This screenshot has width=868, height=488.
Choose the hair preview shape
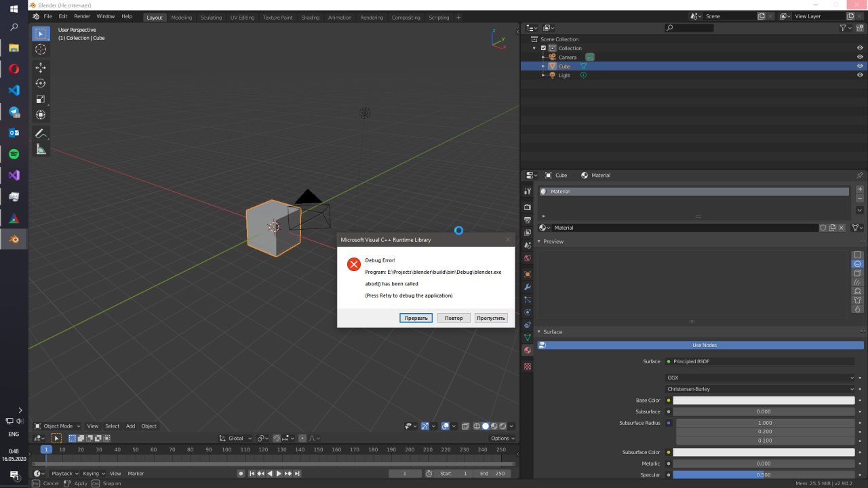coord(858,282)
